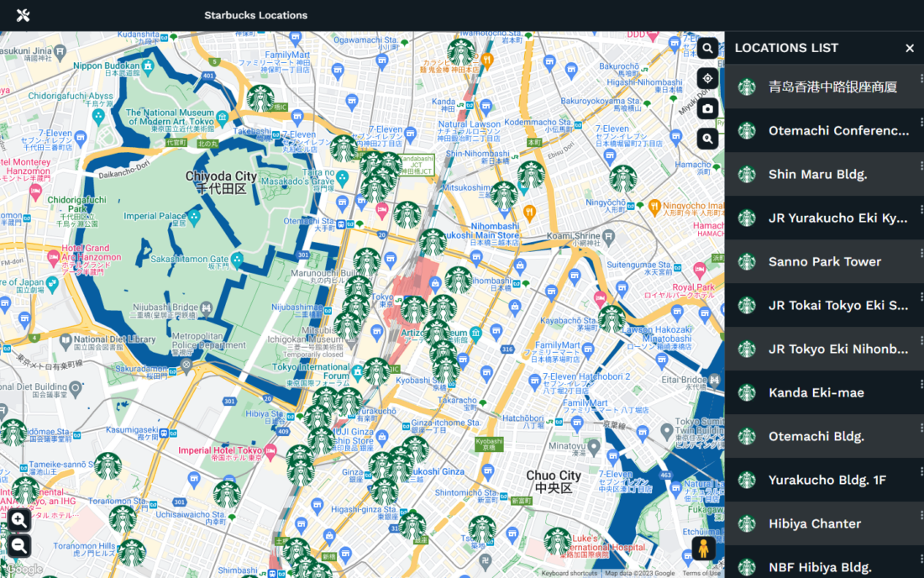Zoom in using the plus magnifier

coord(18,520)
